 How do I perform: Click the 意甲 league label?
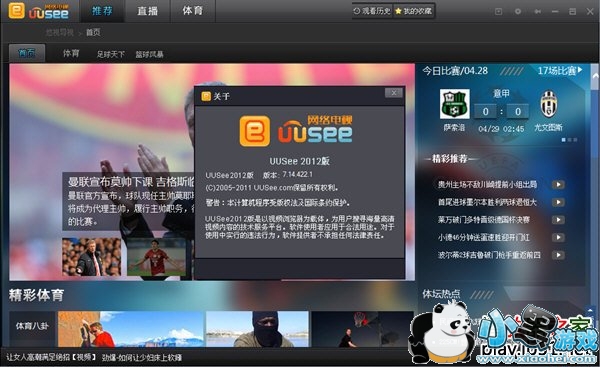click(x=501, y=93)
